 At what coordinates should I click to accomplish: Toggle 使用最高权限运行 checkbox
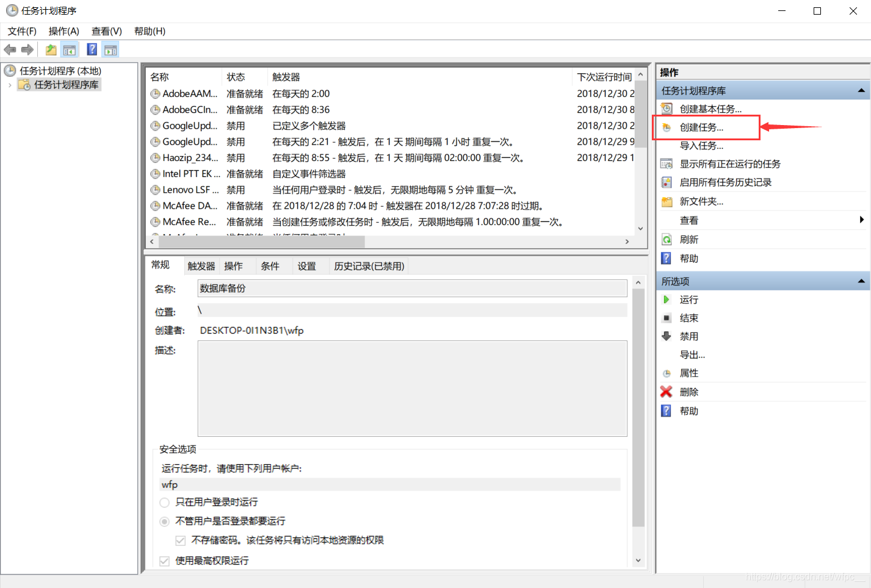(x=164, y=561)
